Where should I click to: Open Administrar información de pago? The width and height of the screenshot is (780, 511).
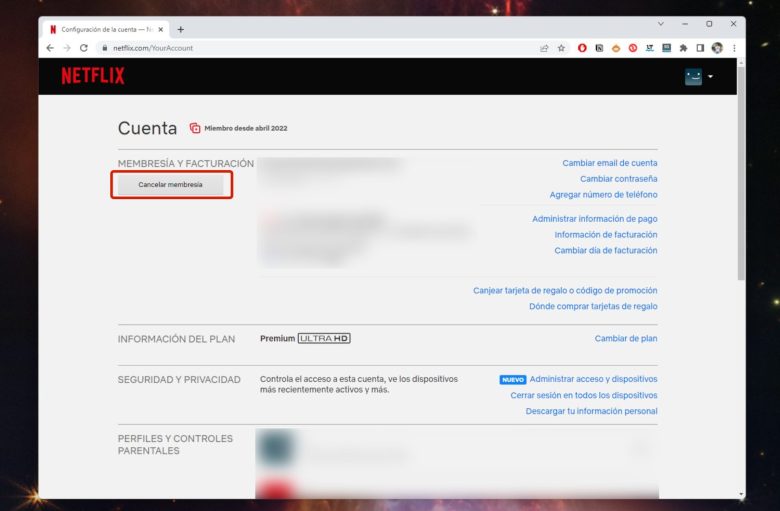(x=594, y=219)
